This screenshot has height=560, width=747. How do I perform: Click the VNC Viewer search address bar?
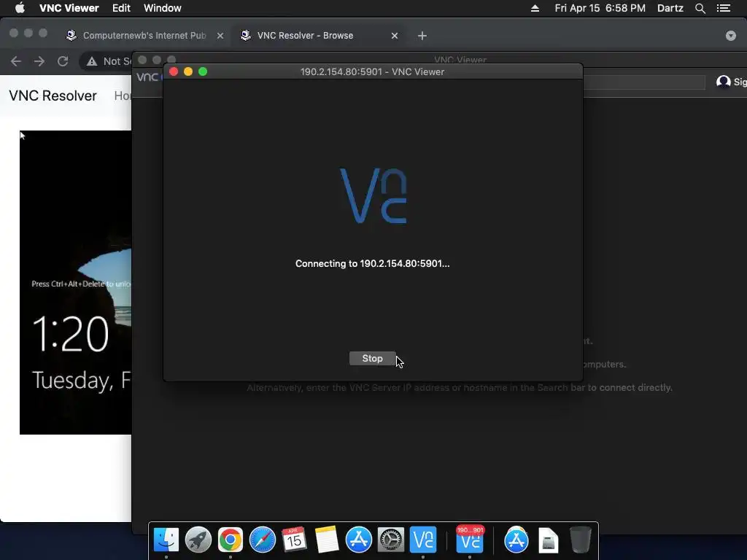[x=644, y=82]
